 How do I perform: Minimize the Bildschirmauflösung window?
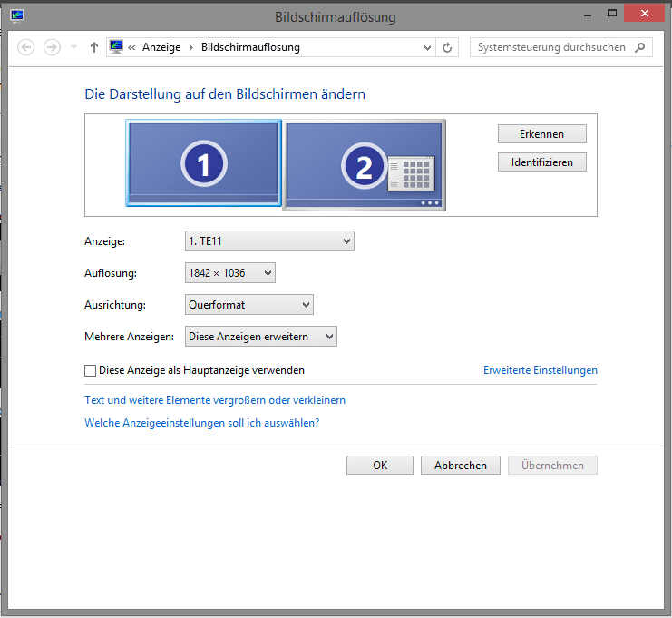pos(588,15)
